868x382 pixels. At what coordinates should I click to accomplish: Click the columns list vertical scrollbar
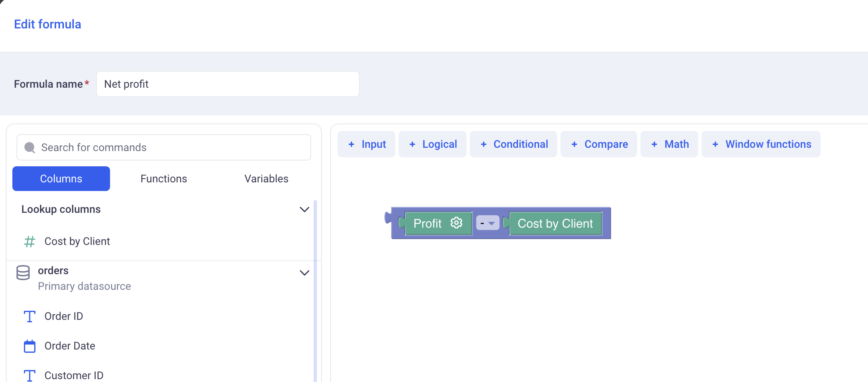[315, 288]
